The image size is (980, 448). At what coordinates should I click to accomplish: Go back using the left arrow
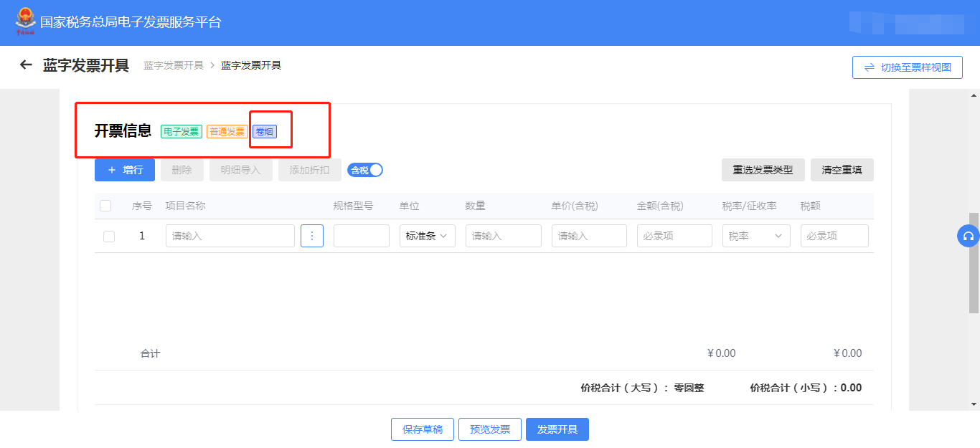coord(26,65)
